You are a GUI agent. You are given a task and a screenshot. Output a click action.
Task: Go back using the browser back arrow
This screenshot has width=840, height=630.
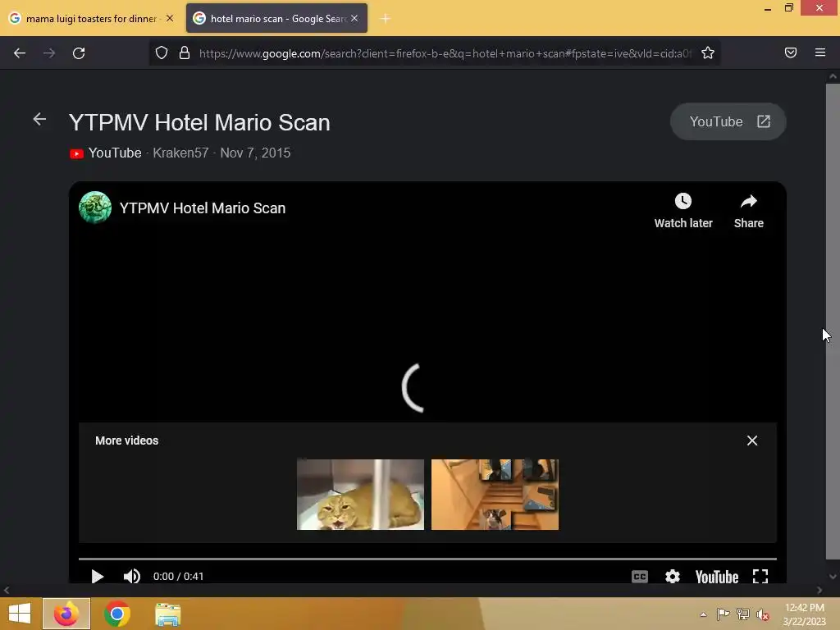[20, 53]
